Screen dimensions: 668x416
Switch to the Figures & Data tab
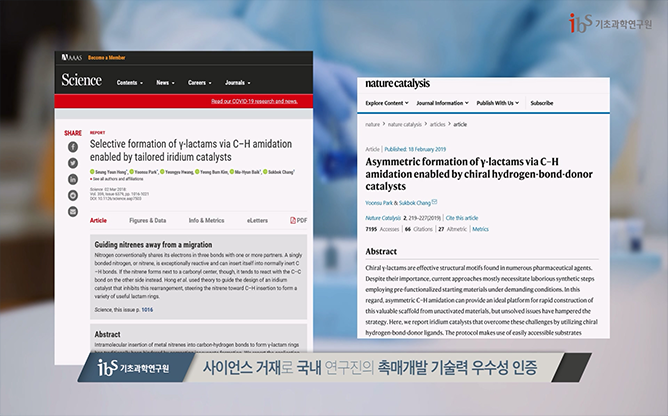[x=147, y=220]
